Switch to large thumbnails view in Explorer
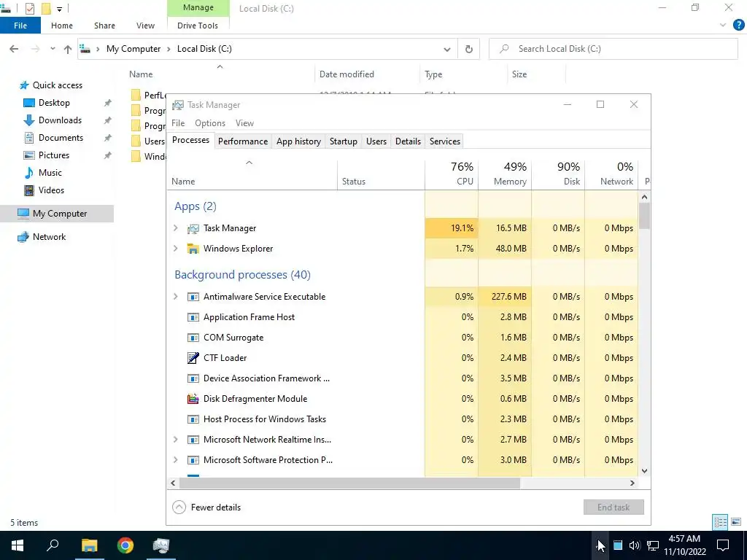Image resolution: width=747 pixels, height=560 pixels. pos(735,522)
